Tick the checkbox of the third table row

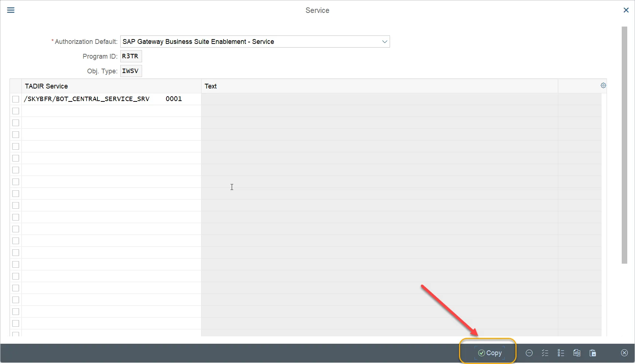[x=15, y=123]
